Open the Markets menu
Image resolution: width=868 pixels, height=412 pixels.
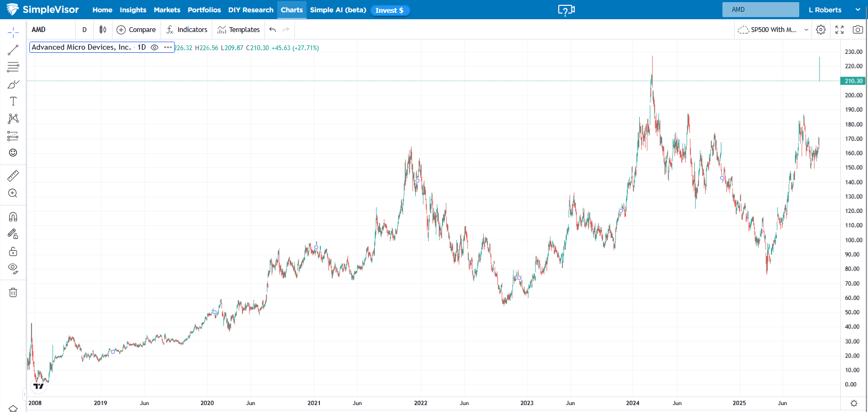pyautogui.click(x=167, y=10)
